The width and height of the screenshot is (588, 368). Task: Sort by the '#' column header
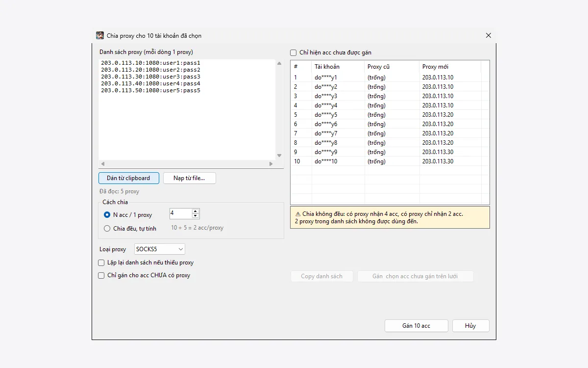[301, 67]
